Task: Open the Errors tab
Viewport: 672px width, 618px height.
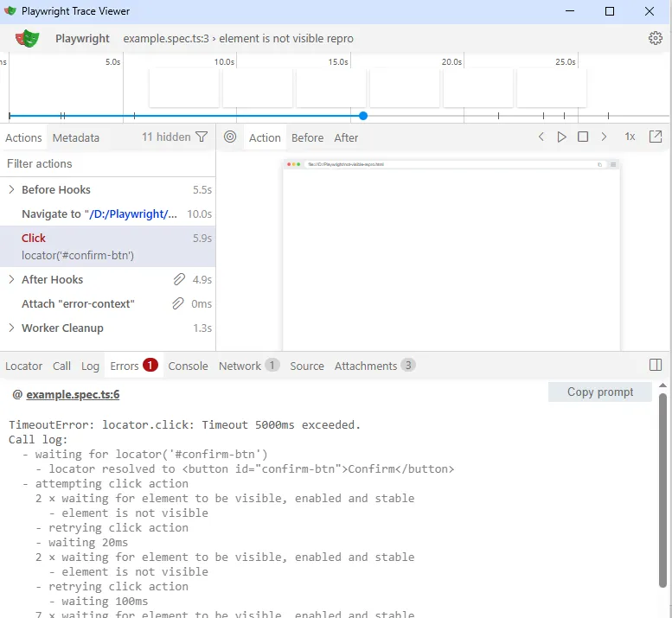Action: 134,366
